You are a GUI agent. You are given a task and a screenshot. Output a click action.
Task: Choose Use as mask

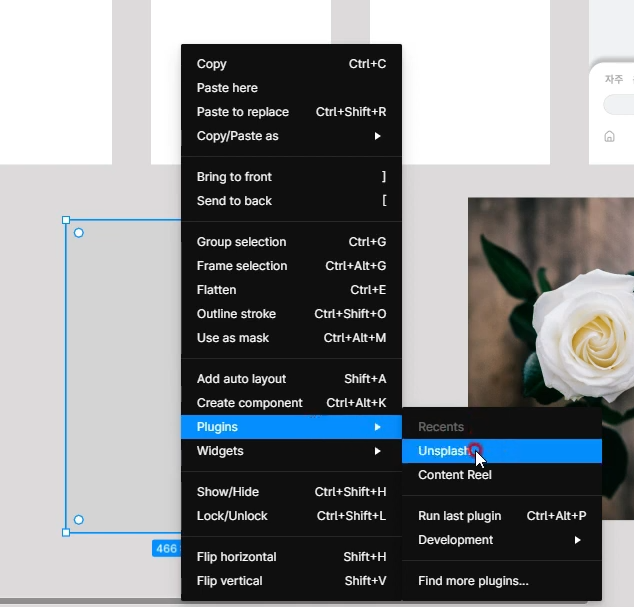coord(291,338)
